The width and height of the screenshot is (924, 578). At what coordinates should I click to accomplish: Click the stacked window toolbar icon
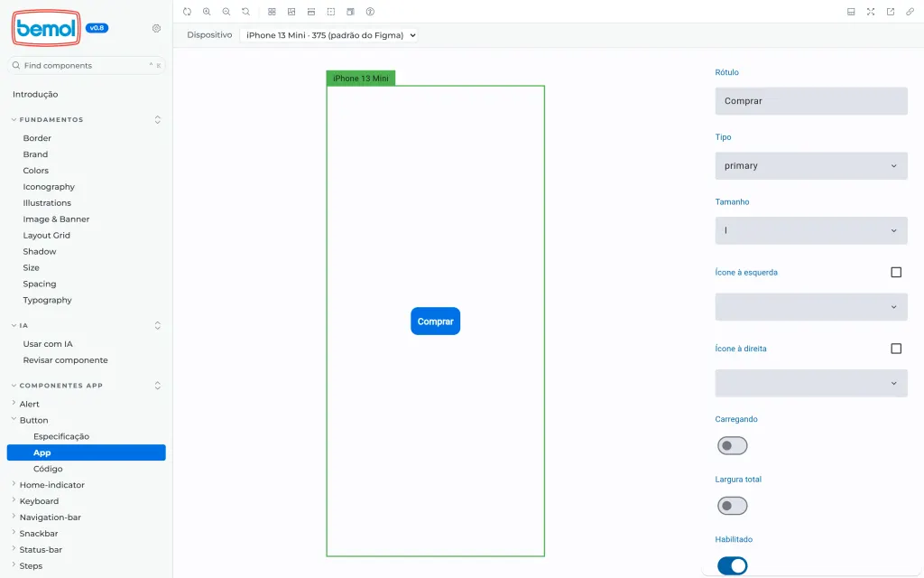351,12
